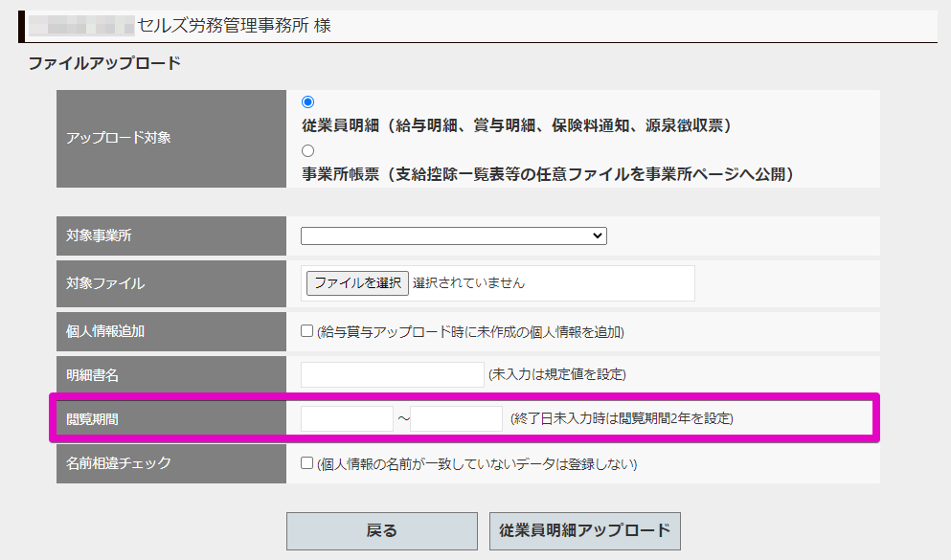The height and width of the screenshot is (560, 951).
Task: Enable the 名前相違チェック checkbox
Action: click(306, 463)
